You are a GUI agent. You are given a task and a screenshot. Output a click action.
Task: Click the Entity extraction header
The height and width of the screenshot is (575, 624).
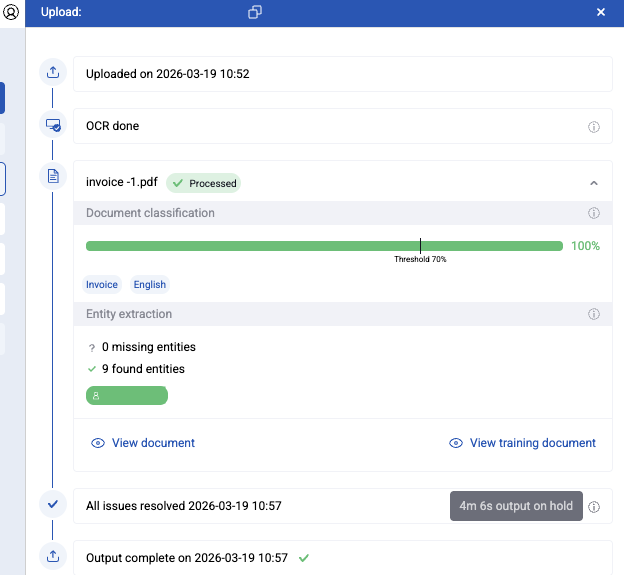[x=129, y=314]
